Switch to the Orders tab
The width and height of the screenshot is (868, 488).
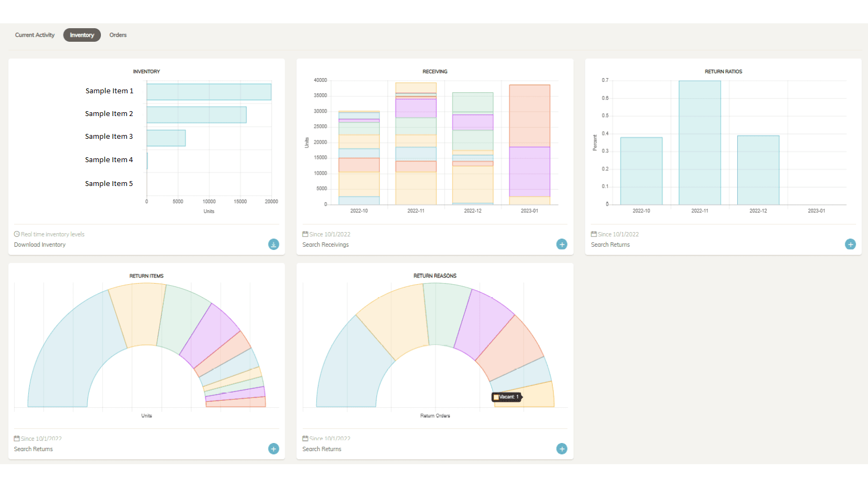[118, 35]
